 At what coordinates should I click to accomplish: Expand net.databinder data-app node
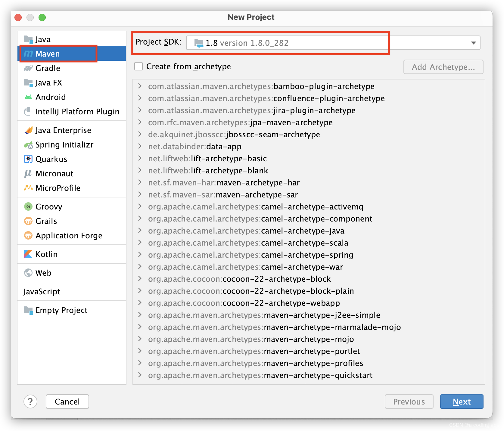coord(140,146)
